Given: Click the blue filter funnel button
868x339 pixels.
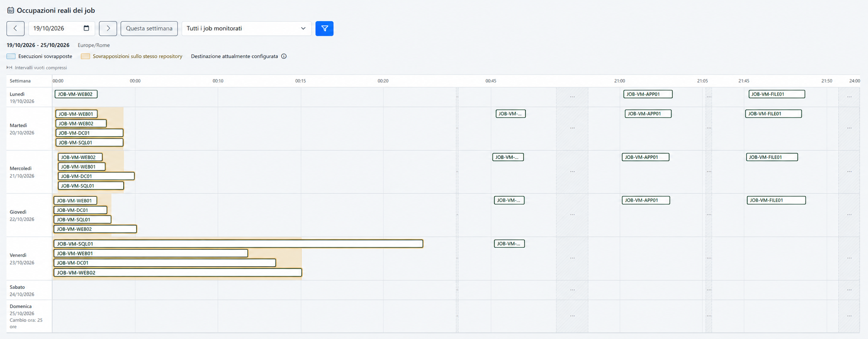Looking at the screenshot, I should click(325, 29).
